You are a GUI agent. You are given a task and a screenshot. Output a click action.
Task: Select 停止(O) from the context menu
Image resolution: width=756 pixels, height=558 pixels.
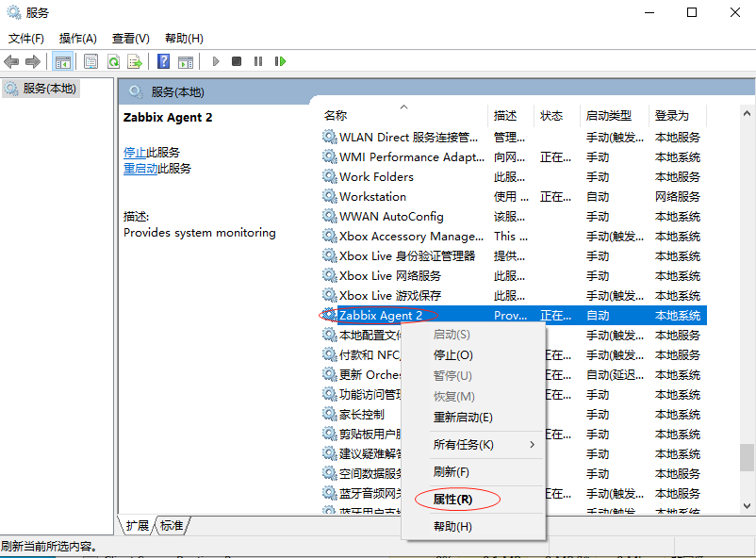(452, 355)
